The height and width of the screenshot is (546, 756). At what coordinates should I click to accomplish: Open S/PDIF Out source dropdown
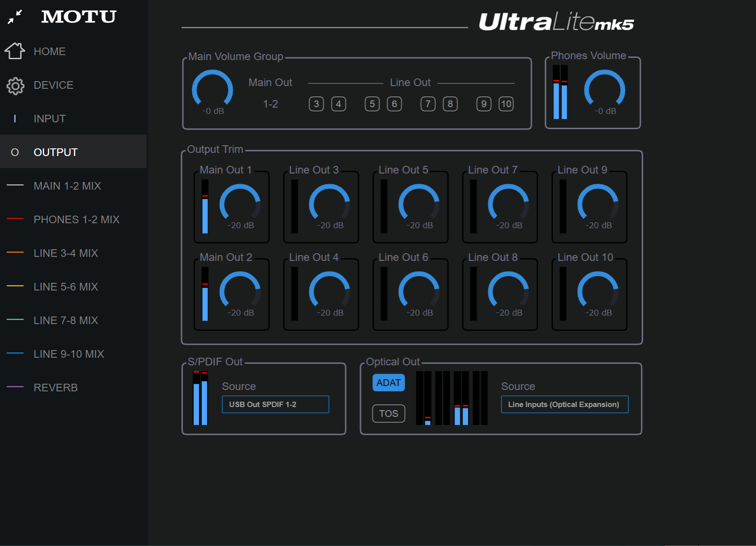click(x=276, y=404)
